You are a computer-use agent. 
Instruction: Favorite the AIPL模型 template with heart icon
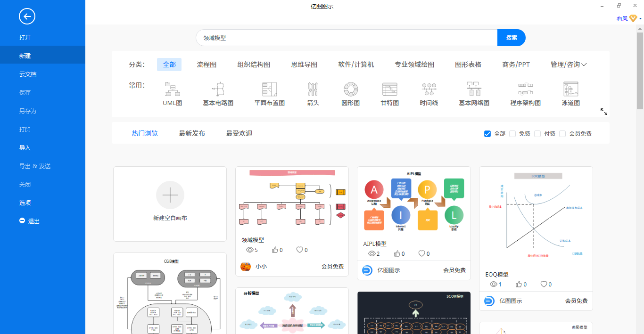click(x=421, y=253)
